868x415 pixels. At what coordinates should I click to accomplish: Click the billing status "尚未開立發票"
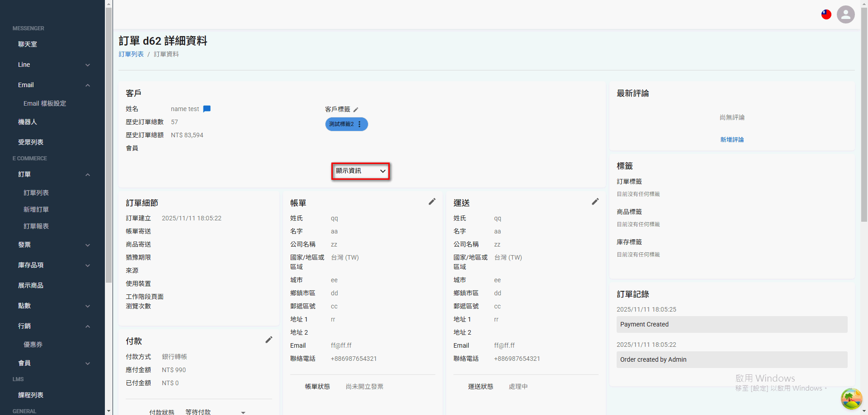[364, 387]
